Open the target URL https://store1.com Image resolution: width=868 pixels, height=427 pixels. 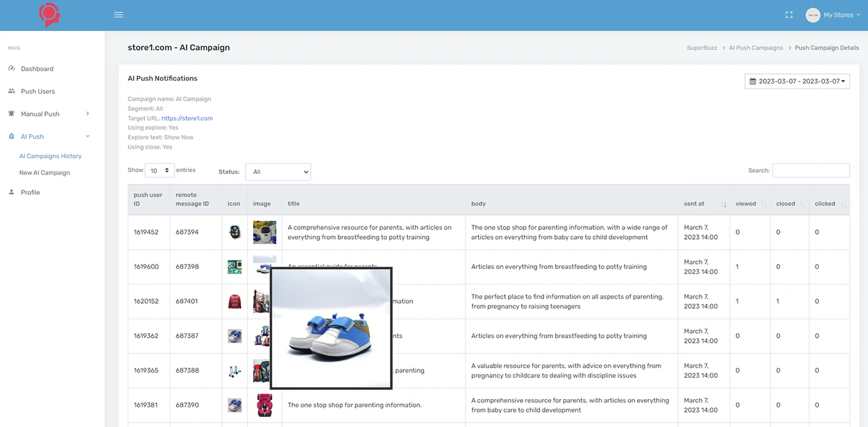click(187, 118)
